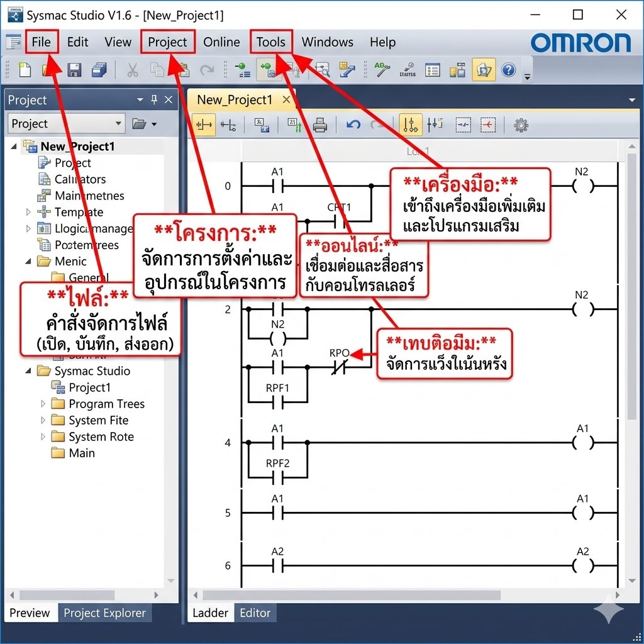Screen dimensions: 644x644
Task: Open the arrow next to the folder icon
Action: (x=154, y=124)
